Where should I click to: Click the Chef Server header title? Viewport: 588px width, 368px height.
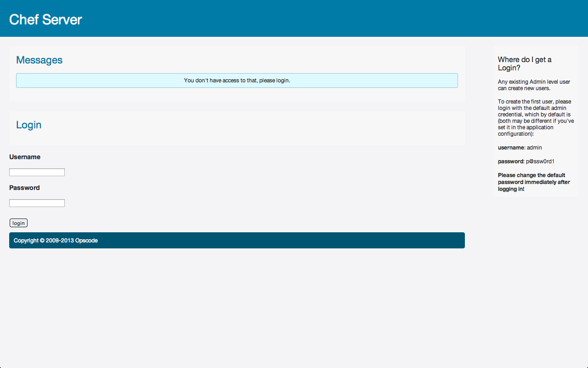[45, 19]
